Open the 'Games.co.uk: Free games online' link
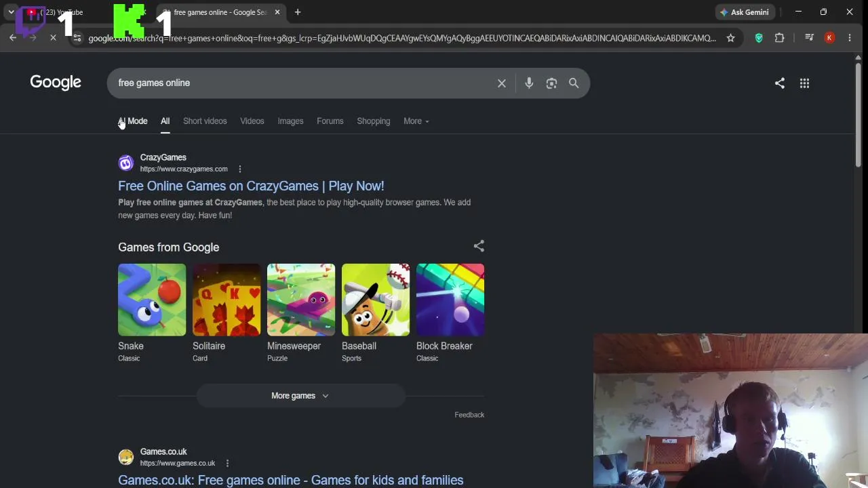The width and height of the screenshot is (868, 488). point(291,480)
